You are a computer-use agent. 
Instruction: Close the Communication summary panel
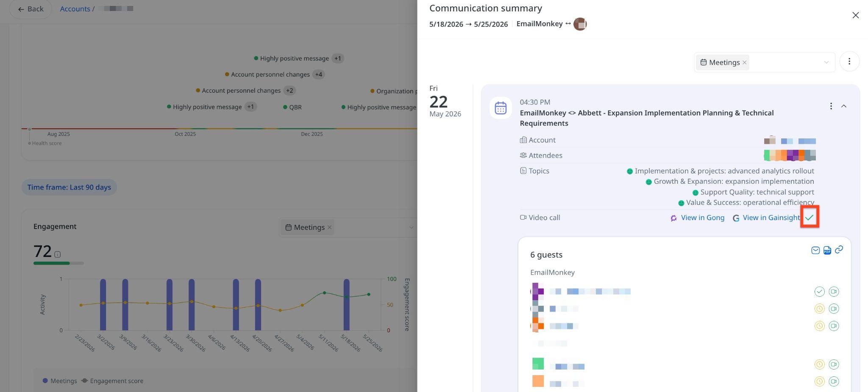[855, 15]
